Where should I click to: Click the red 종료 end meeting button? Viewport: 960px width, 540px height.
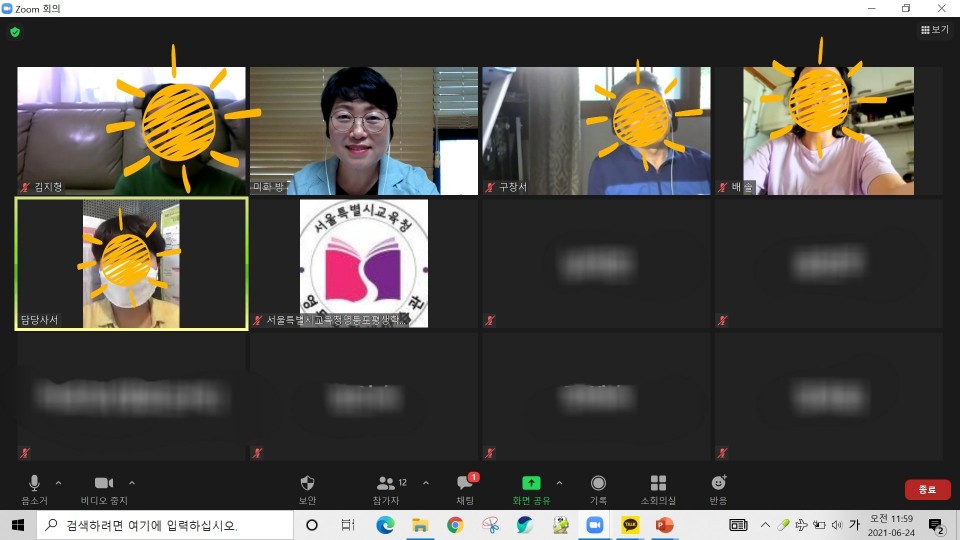pyautogui.click(x=927, y=490)
